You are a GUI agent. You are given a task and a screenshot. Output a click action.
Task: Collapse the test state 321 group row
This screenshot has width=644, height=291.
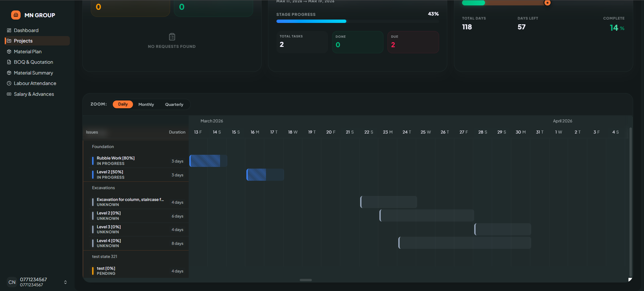pos(136,257)
